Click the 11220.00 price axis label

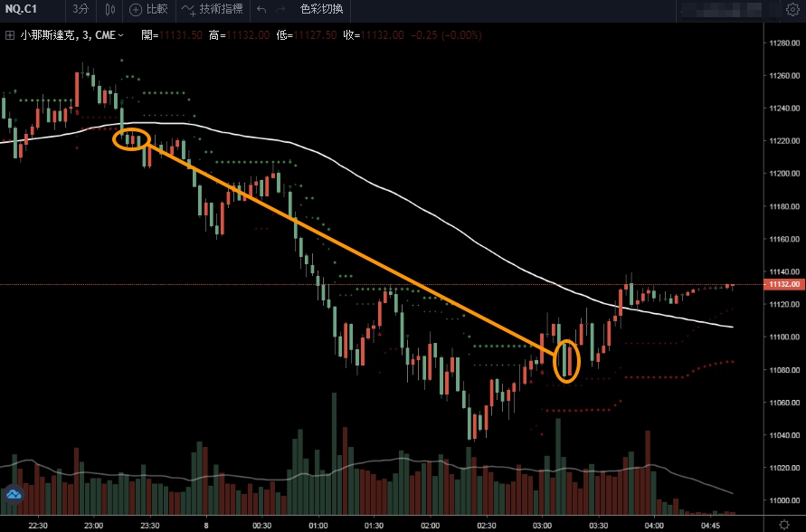[x=784, y=141]
